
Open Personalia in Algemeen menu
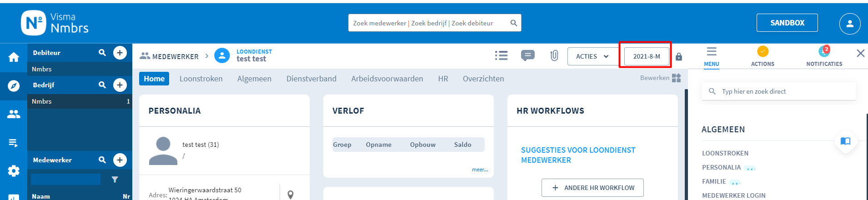(x=721, y=167)
